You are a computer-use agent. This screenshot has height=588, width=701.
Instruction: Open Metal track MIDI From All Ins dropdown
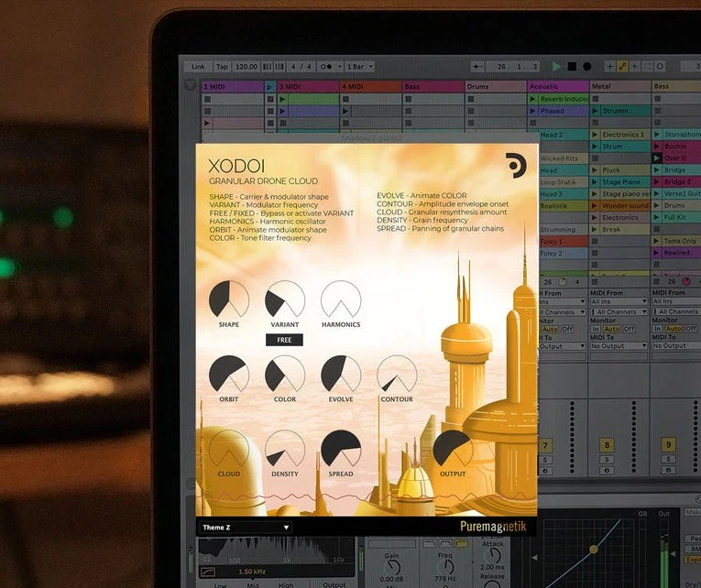[619, 301]
